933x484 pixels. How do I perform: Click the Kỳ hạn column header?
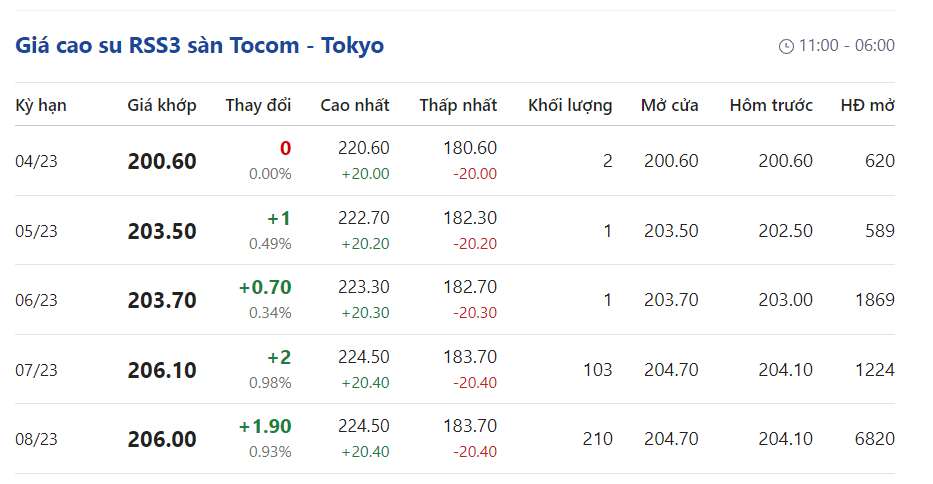click(x=41, y=105)
